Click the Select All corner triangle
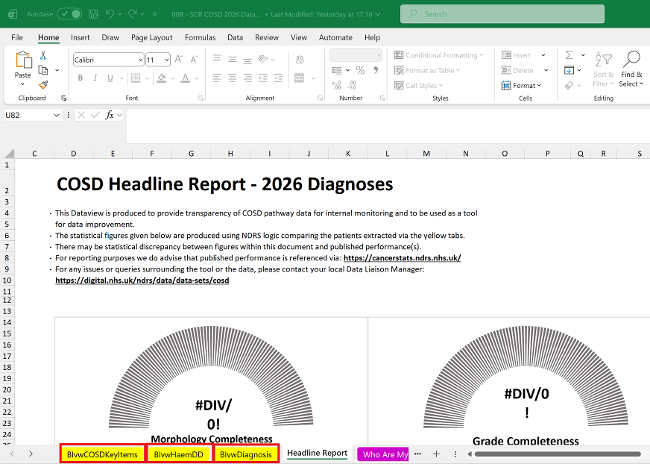 click(x=9, y=153)
